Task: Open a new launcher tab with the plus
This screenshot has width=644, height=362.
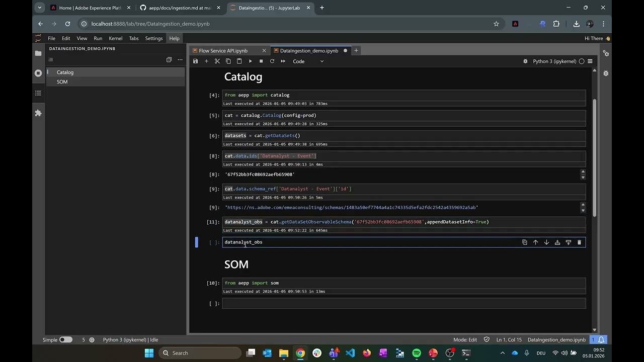Action: (356, 50)
